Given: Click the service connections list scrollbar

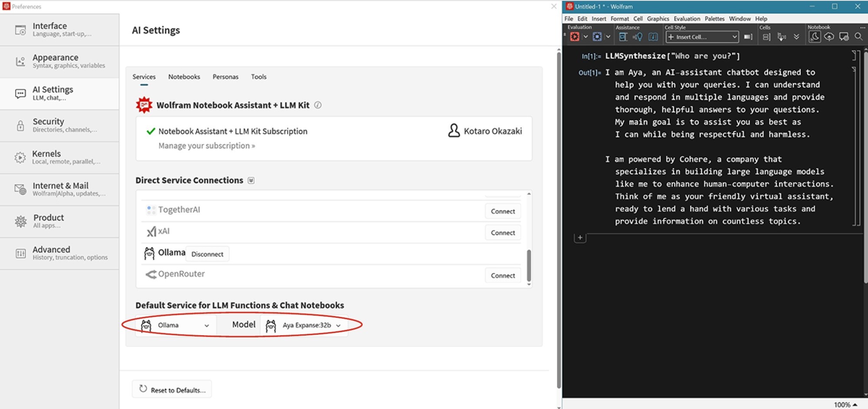Looking at the screenshot, I should click(529, 266).
